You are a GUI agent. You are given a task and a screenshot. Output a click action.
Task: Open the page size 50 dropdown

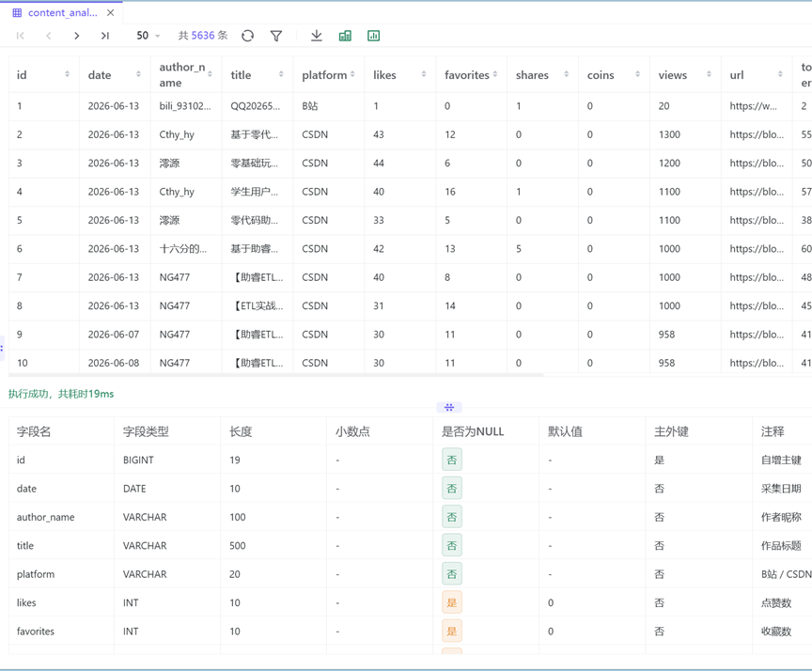(x=148, y=36)
